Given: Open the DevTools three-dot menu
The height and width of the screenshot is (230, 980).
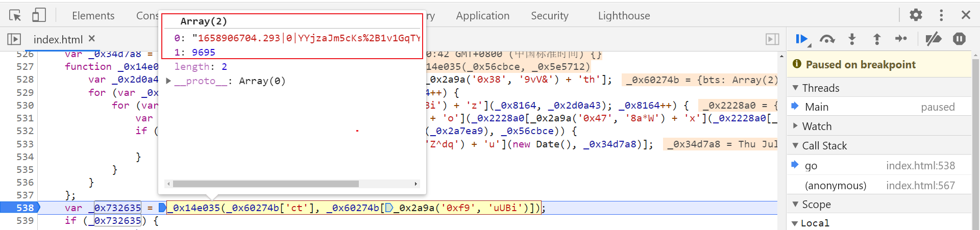Looking at the screenshot, I should 941,15.
